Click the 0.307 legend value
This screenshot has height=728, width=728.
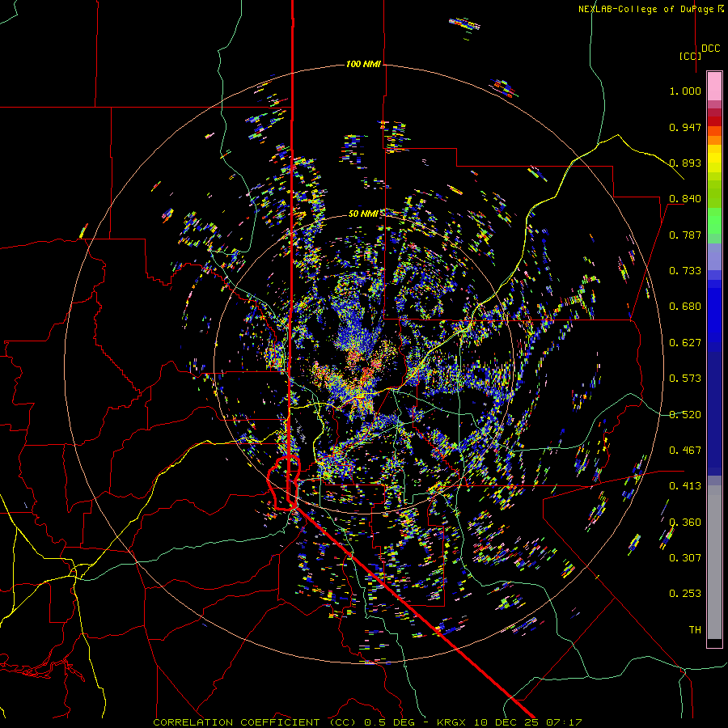pos(685,558)
